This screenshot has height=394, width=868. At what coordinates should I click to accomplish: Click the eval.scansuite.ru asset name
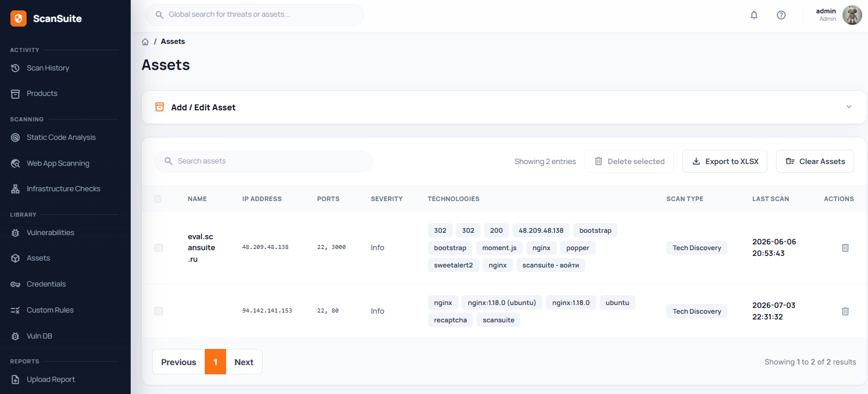201,248
